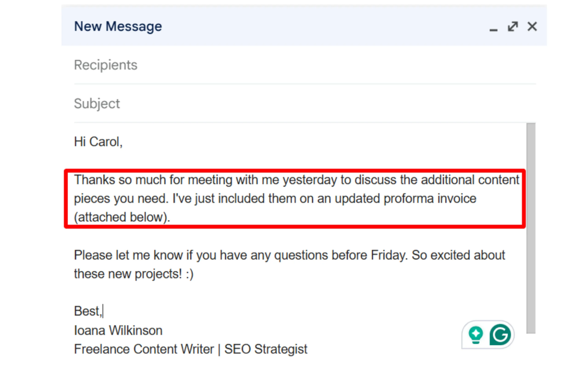This screenshot has height=367, width=588.
Task: Click the Recipients field
Action: click(x=291, y=65)
